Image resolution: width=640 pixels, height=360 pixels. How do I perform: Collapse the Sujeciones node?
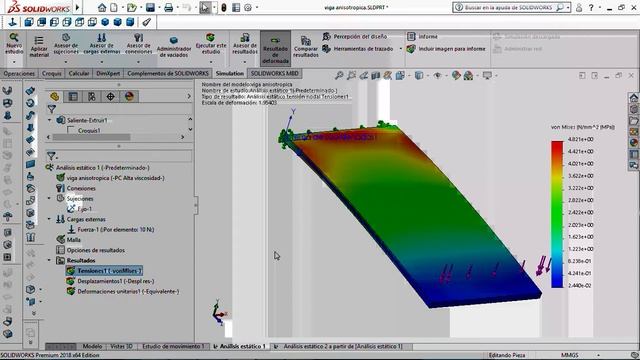click(49, 198)
